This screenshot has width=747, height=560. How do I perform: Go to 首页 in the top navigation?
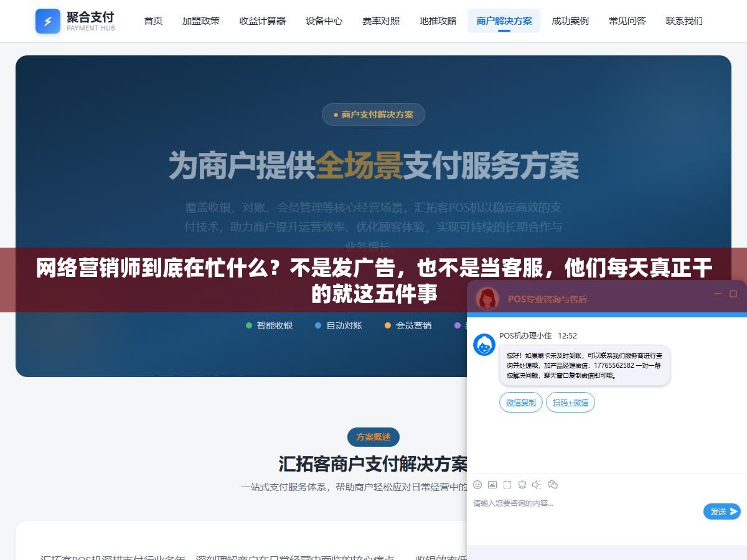click(153, 21)
